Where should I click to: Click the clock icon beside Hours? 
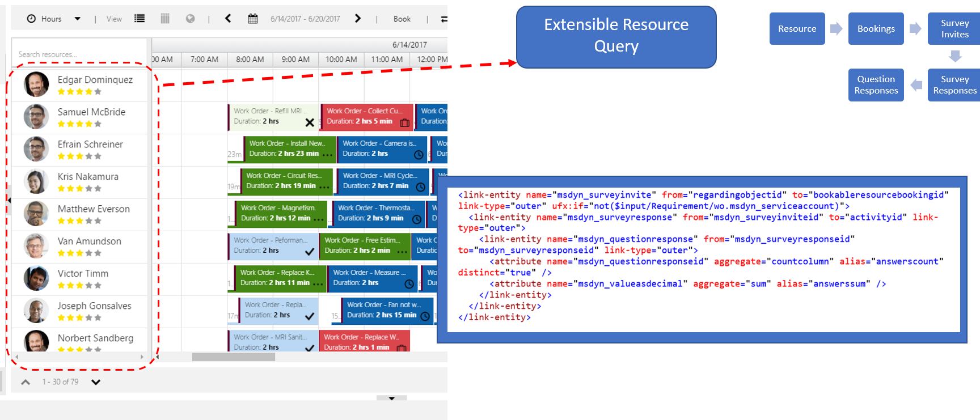click(32, 19)
